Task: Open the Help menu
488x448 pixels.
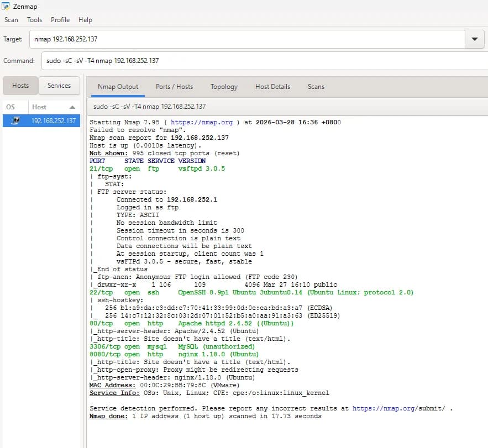Action: click(x=85, y=20)
